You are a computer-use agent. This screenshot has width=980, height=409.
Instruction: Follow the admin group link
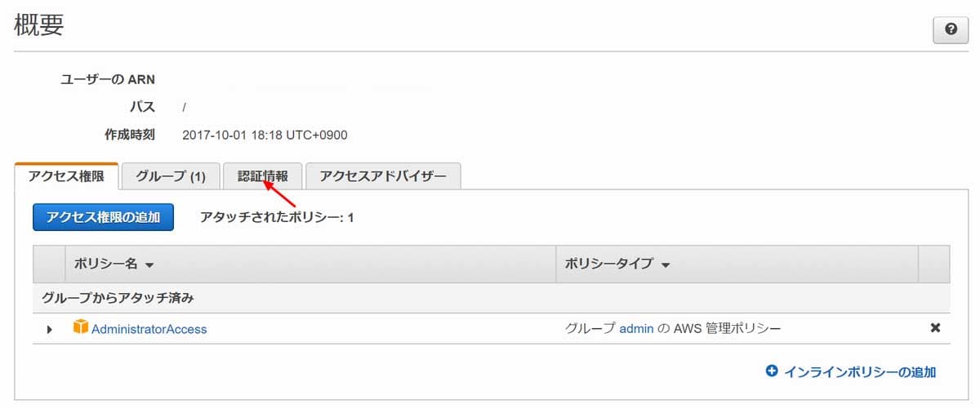(x=636, y=329)
